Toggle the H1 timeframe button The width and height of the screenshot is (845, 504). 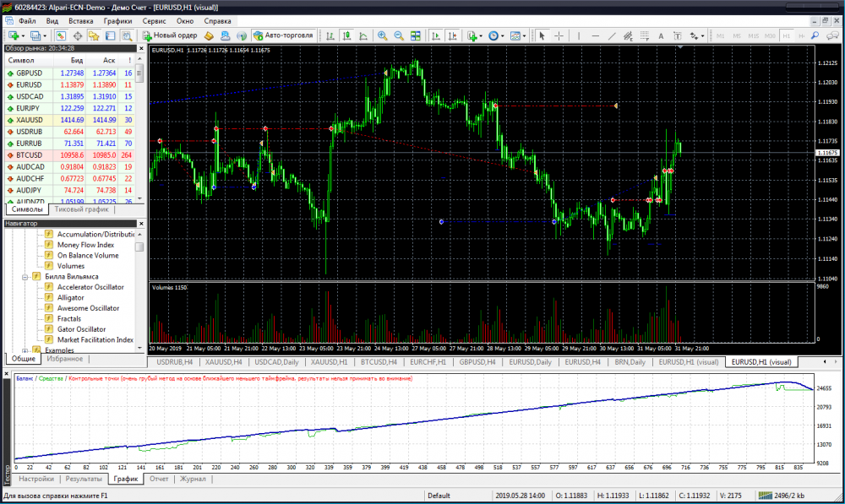click(x=786, y=36)
